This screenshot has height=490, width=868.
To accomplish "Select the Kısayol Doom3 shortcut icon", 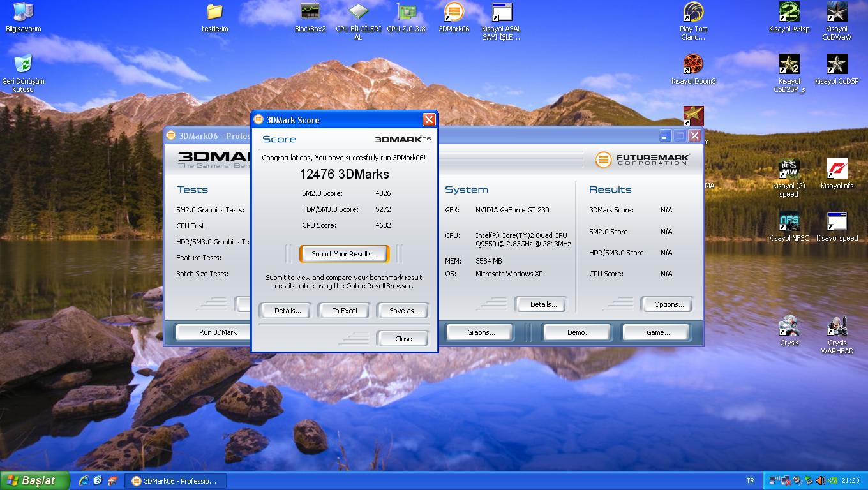I will 694,70.
